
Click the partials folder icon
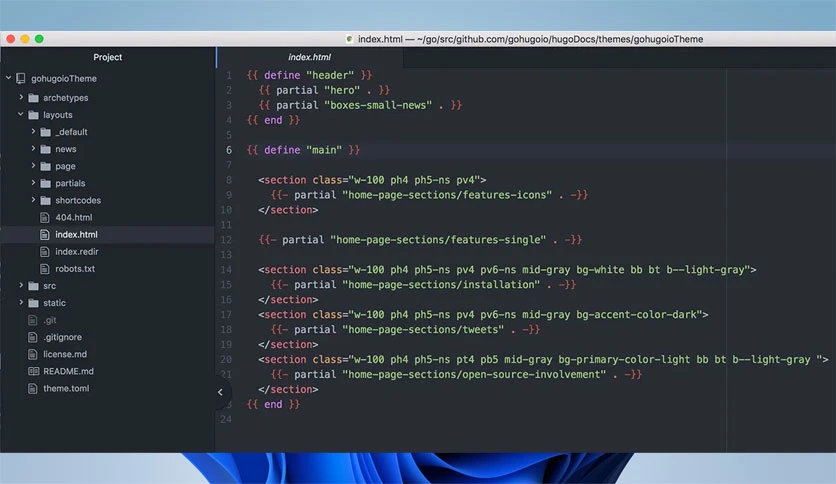pyautogui.click(x=46, y=183)
